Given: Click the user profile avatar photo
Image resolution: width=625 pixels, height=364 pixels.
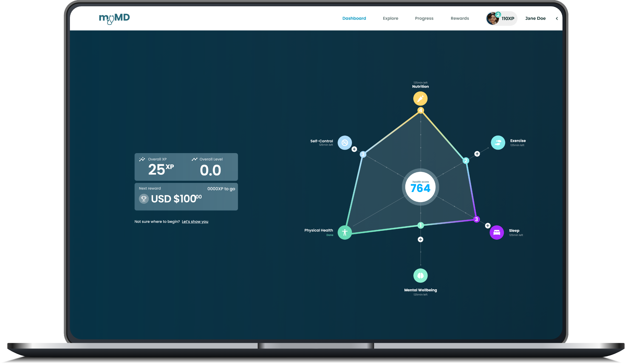Looking at the screenshot, I should tap(493, 19).
